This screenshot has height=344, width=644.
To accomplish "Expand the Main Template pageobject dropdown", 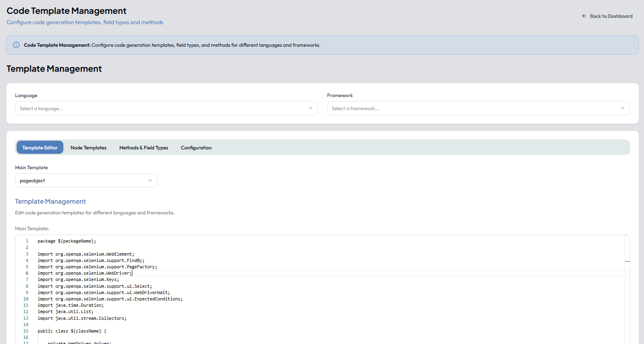I will (86, 180).
